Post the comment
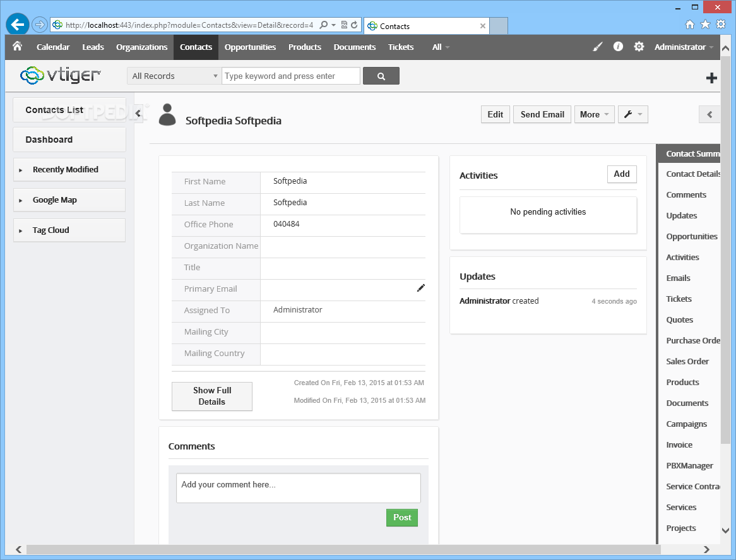The width and height of the screenshot is (736, 560). click(x=402, y=517)
